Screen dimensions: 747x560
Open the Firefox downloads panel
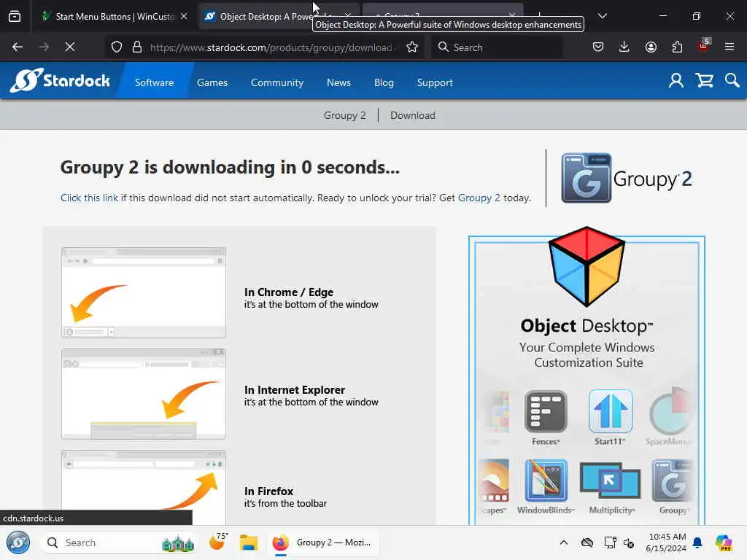[x=624, y=47]
